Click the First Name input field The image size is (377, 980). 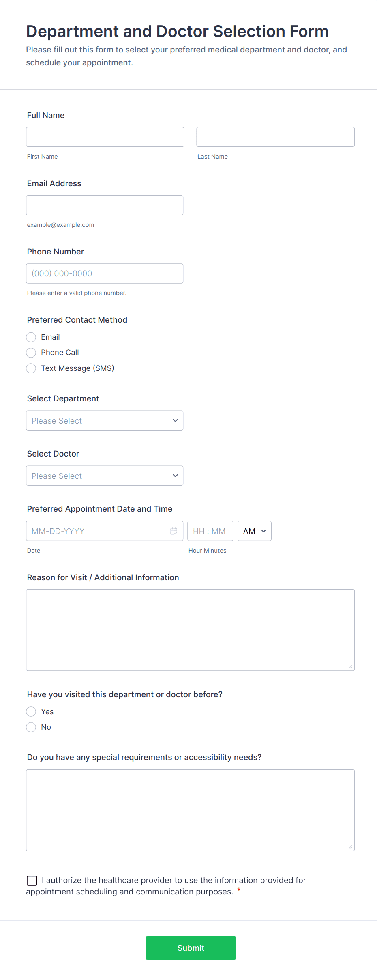click(105, 137)
